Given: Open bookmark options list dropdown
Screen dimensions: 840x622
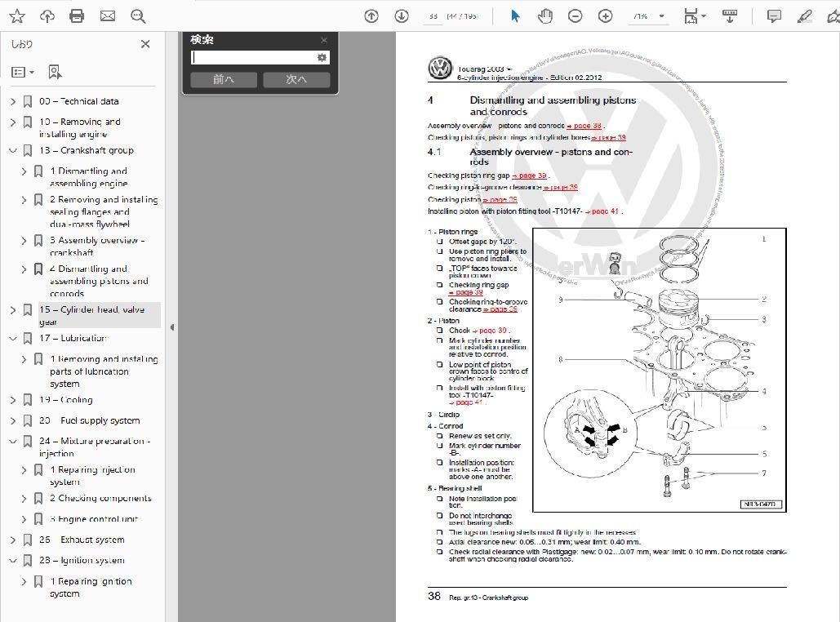Looking at the screenshot, I should tap(23, 72).
